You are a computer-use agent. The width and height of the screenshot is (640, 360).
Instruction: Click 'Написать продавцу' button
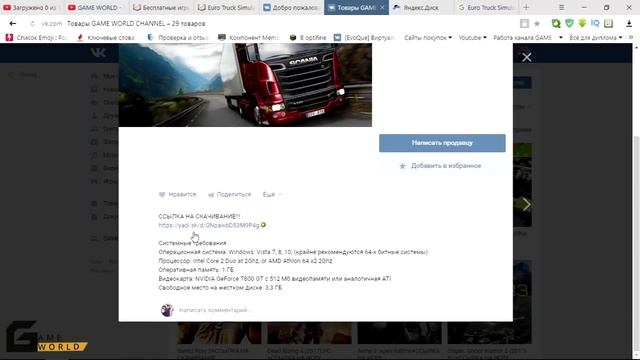(x=442, y=143)
